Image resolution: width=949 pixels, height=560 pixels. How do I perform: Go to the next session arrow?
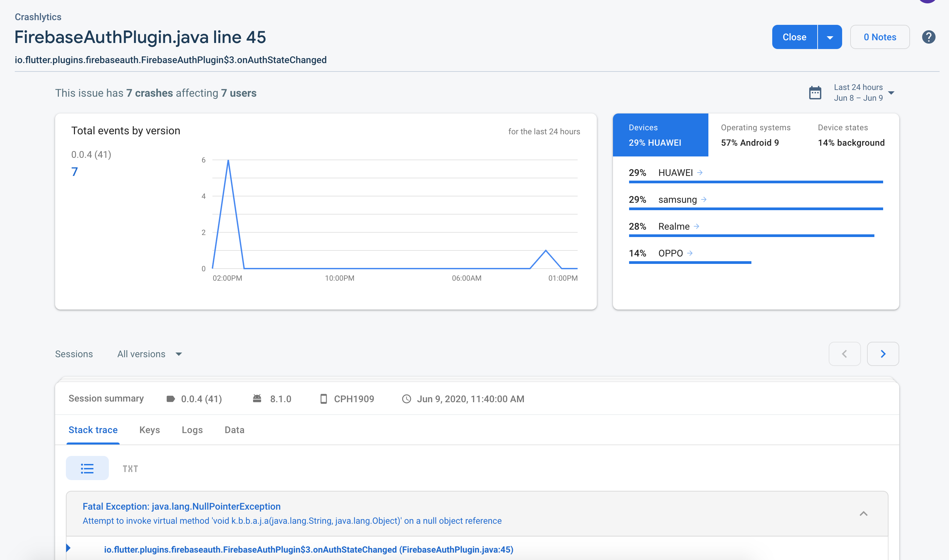pos(882,354)
